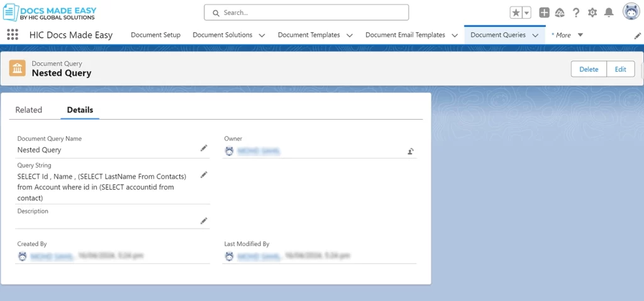Screen dimensions: 644x301
Task: Click the Delete button
Action: click(589, 69)
